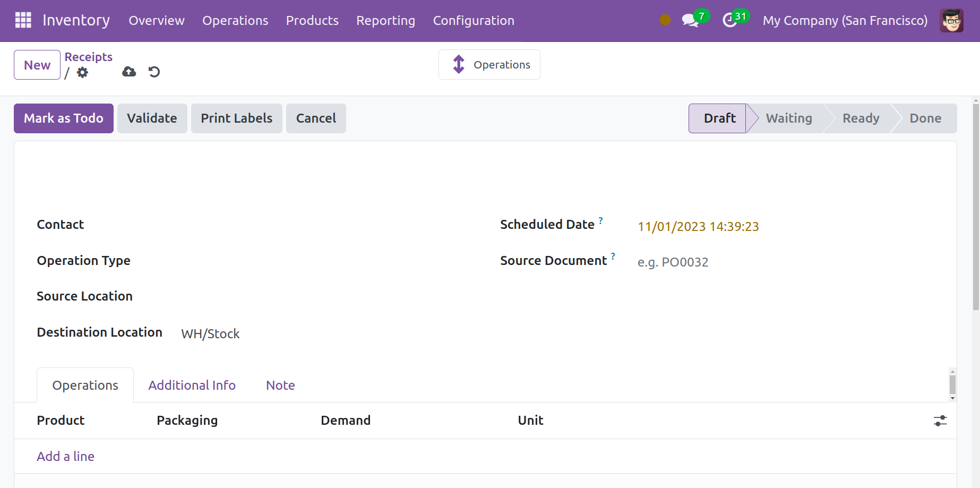
Task: Open the apps grid menu
Action: coord(23,20)
